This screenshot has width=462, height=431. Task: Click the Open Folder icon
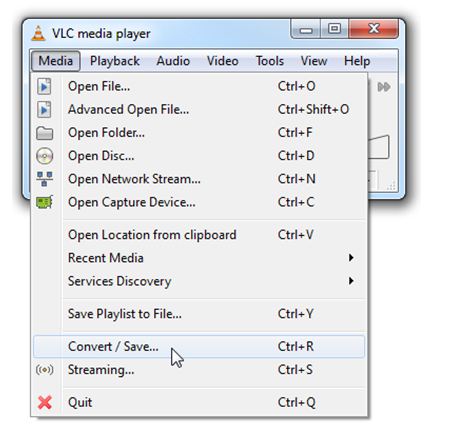(44, 133)
